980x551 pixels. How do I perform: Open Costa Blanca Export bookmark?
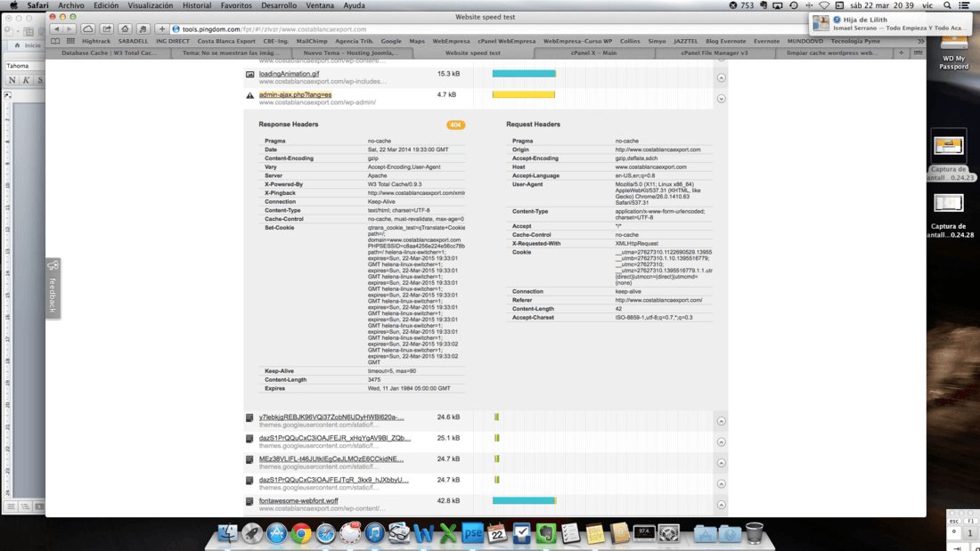tap(226, 41)
